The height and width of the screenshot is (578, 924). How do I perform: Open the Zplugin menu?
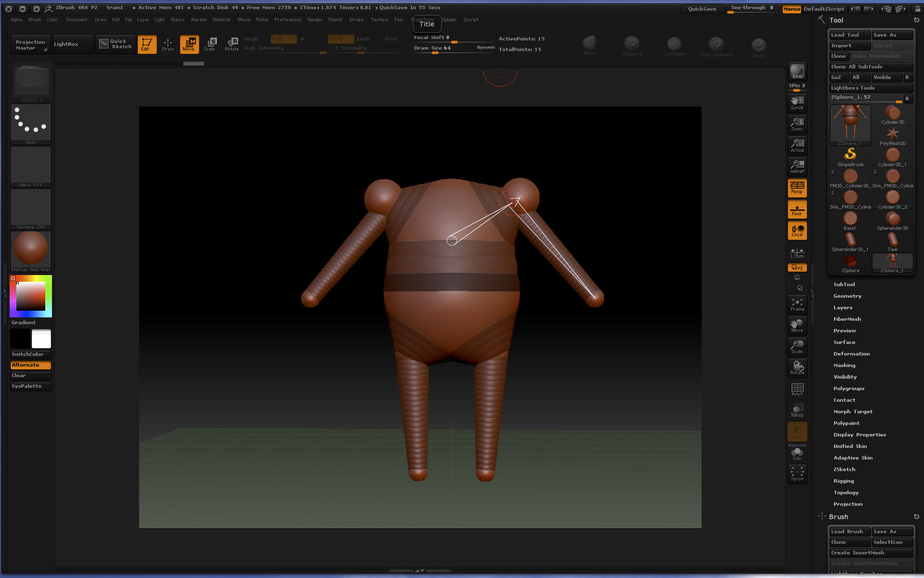click(x=449, y=20)
